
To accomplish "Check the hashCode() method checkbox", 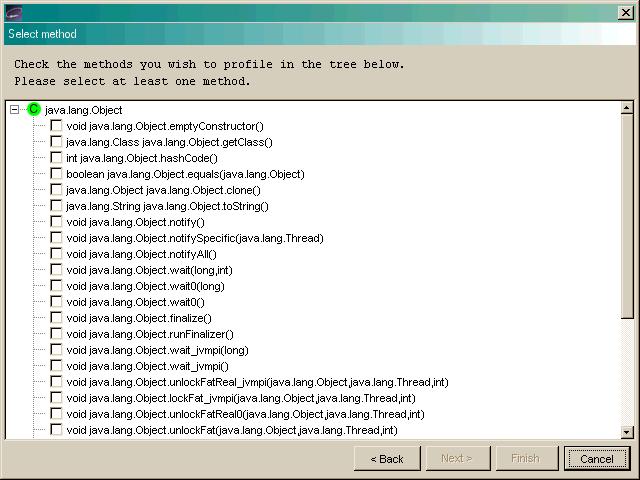I will [56, 158].
